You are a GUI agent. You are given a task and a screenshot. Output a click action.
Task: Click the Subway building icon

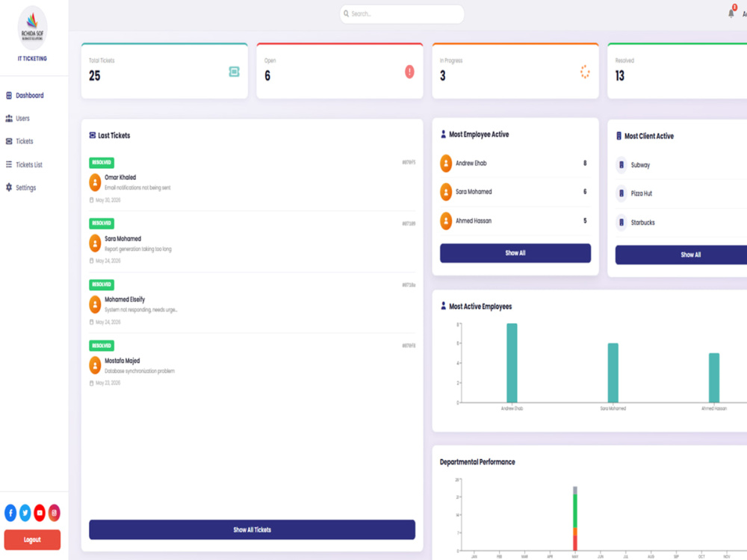coord(622,165)
